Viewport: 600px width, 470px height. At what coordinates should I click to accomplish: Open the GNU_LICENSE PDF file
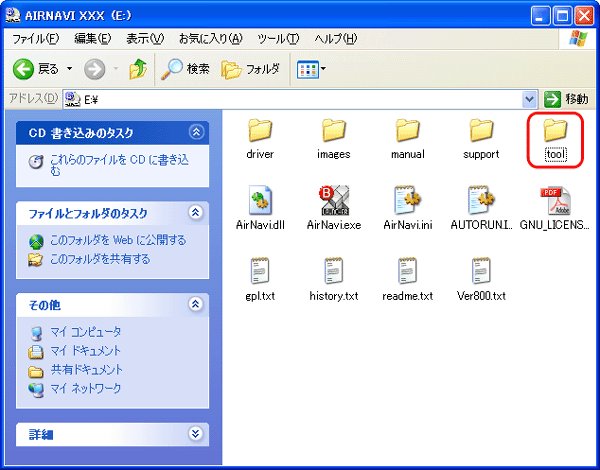point(555,202)
